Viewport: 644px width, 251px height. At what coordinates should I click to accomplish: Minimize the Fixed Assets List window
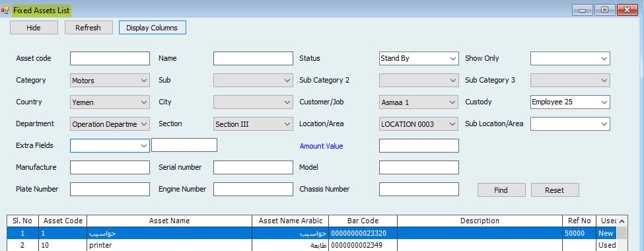[583, 10]
